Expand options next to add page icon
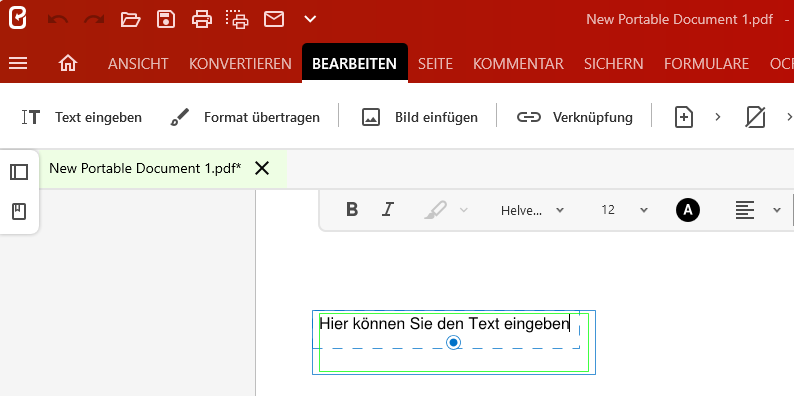The height and width of the screenshot is (396, 794). (718, 117)
